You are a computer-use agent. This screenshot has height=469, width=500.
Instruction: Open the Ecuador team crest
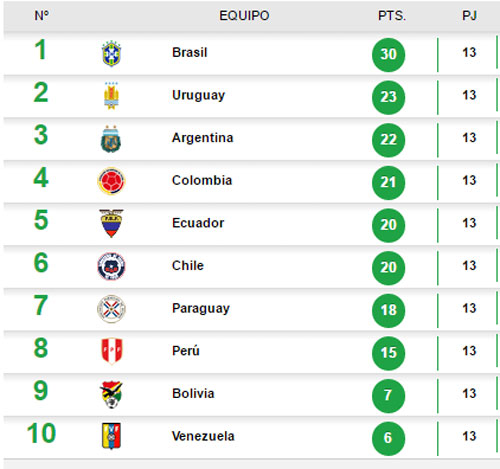[111, 223]
